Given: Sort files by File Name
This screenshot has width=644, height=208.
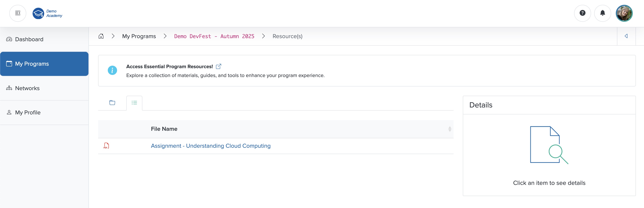Looking at the screenshot, I should click(x=449, y=129).
